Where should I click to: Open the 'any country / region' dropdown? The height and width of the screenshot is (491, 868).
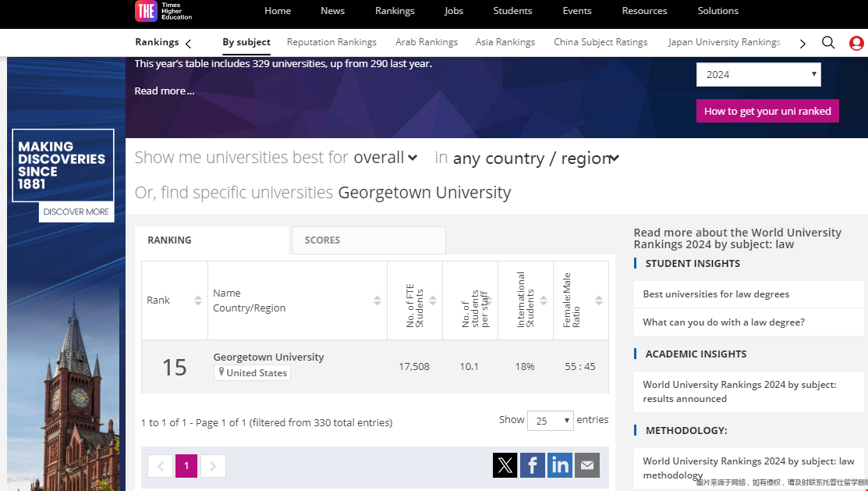point(536,158)
